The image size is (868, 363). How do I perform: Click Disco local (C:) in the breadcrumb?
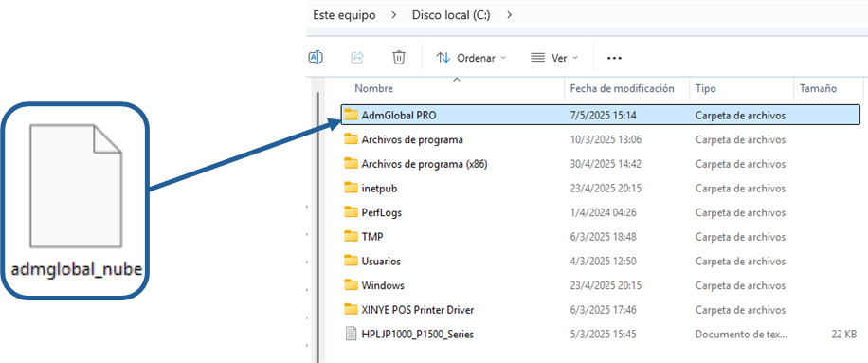pyautogui.click(x=451, y=15)
